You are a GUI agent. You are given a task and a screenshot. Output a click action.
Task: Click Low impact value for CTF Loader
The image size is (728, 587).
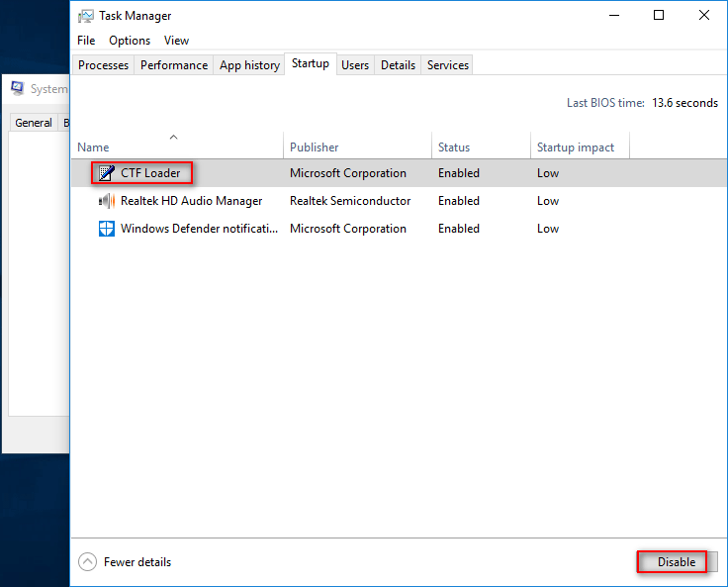click(x=548, y=173)
